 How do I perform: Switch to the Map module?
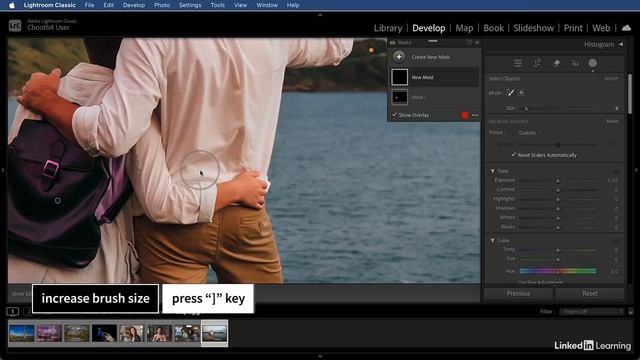464,28
